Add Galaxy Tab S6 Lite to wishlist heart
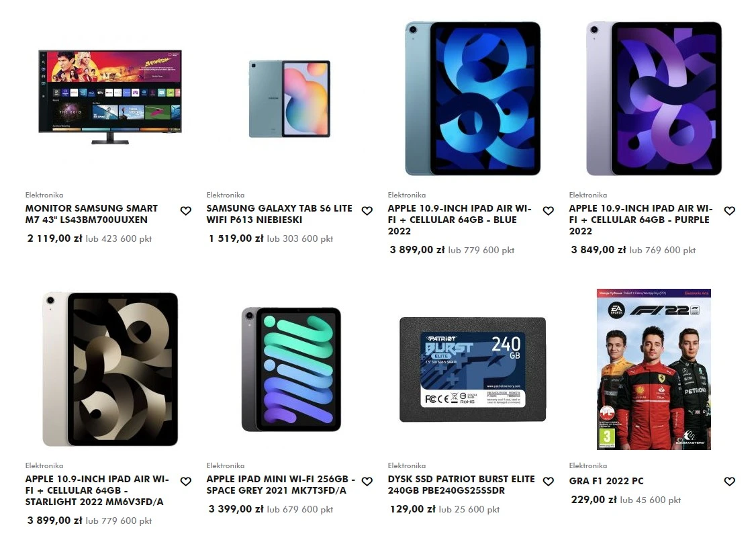The height and width of the screenshot is (538, 756). [367, 211]
